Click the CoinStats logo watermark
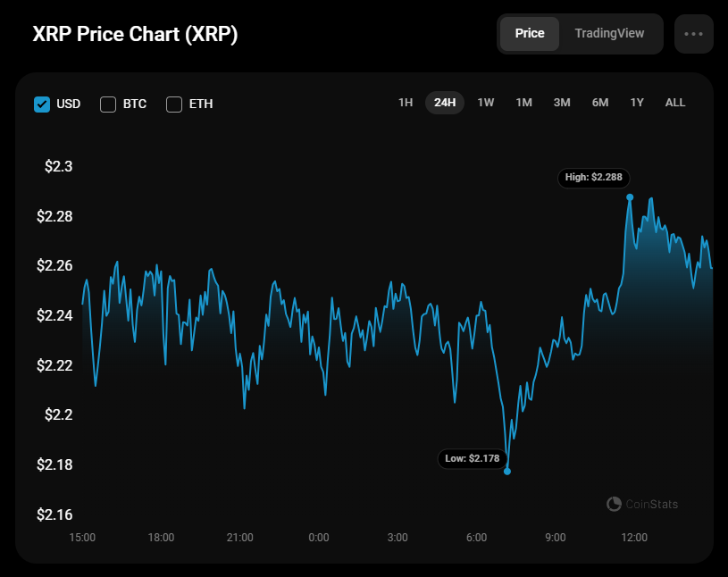 point(641,505)
